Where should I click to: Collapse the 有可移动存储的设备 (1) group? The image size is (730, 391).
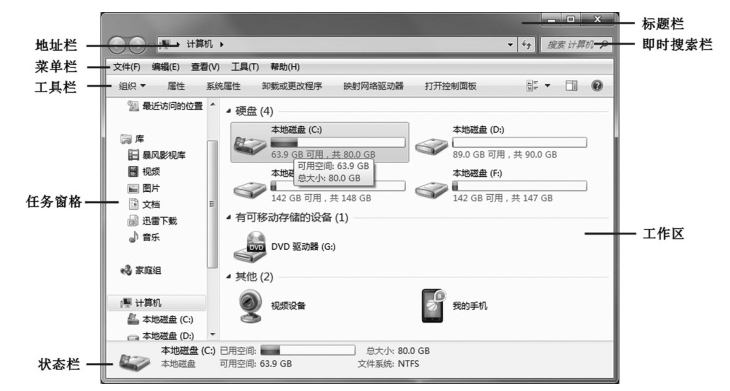pyautogui.click(x=229, y=217)
